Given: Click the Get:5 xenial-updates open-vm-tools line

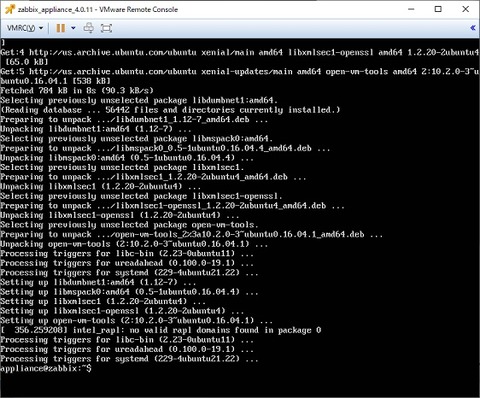Looking at the screenshot, I should pyautogui.click(x=239, y=71).
